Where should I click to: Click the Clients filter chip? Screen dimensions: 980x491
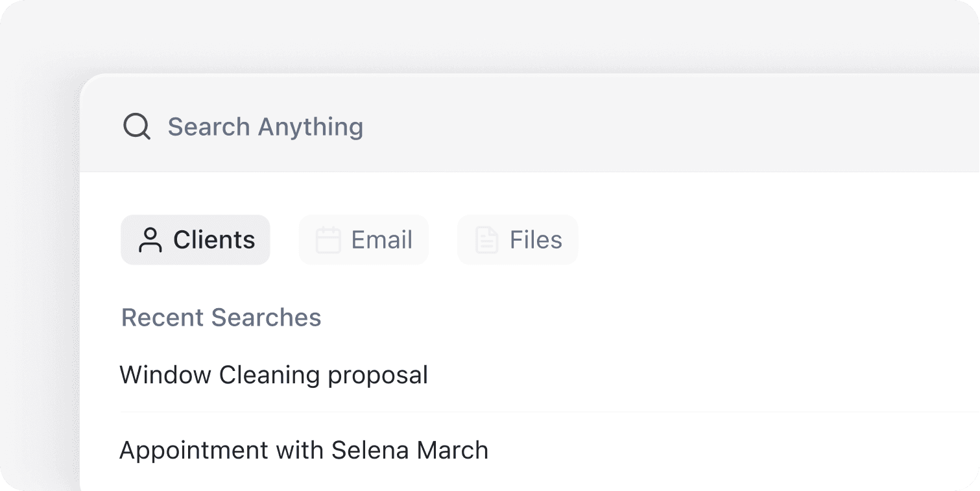click(195, 239)
